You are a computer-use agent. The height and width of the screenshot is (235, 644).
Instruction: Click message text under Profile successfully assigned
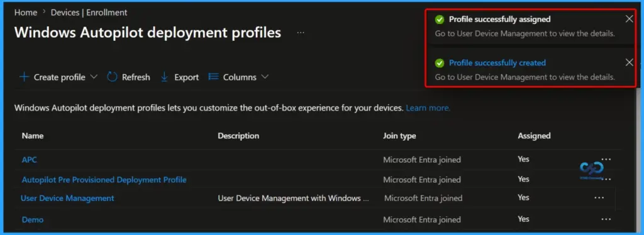click(x=525, y=34)
